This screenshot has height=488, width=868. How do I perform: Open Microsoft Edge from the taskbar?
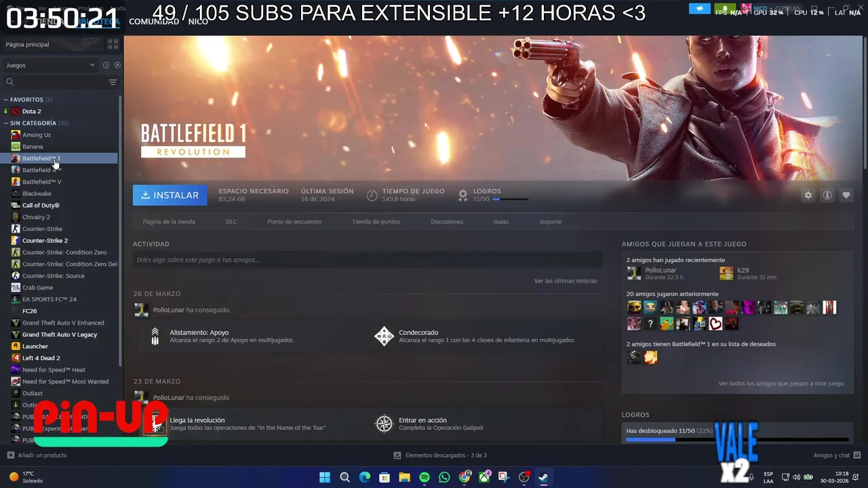pos(365,477)
